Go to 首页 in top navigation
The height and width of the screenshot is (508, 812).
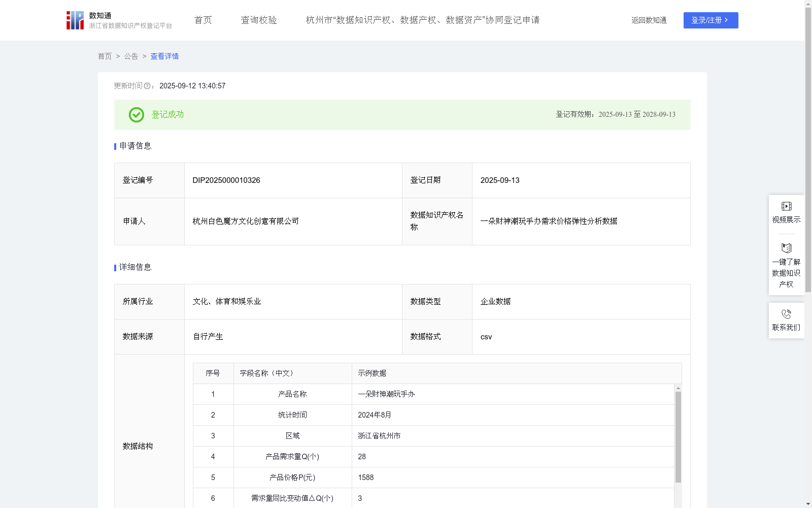(203, 20)
